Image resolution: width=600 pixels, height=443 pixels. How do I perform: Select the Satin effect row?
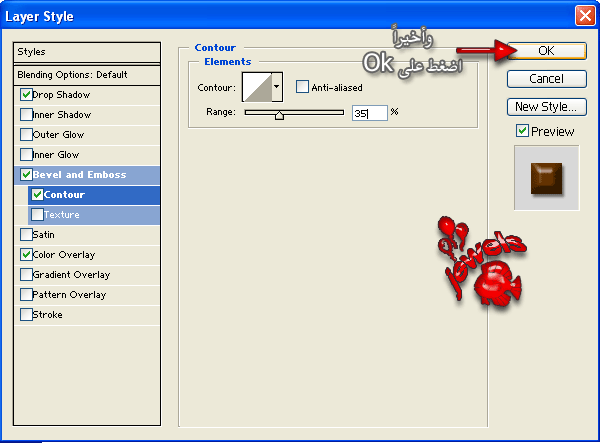(x=44, y=235)
